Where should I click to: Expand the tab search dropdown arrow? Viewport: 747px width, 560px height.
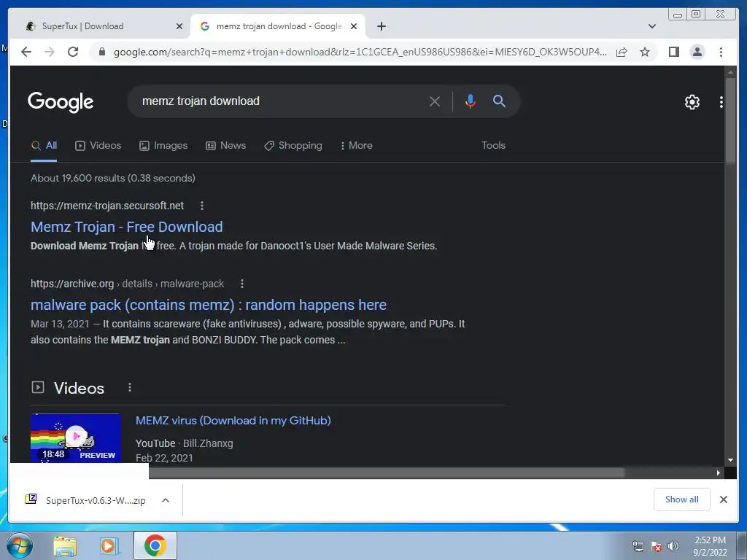coord(652,26)
